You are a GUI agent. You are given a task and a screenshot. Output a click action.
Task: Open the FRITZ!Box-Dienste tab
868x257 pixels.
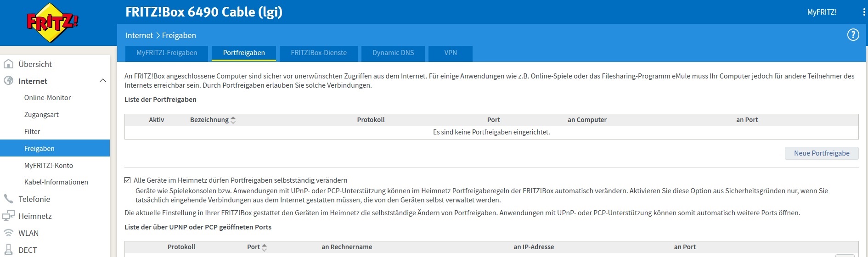319,53
